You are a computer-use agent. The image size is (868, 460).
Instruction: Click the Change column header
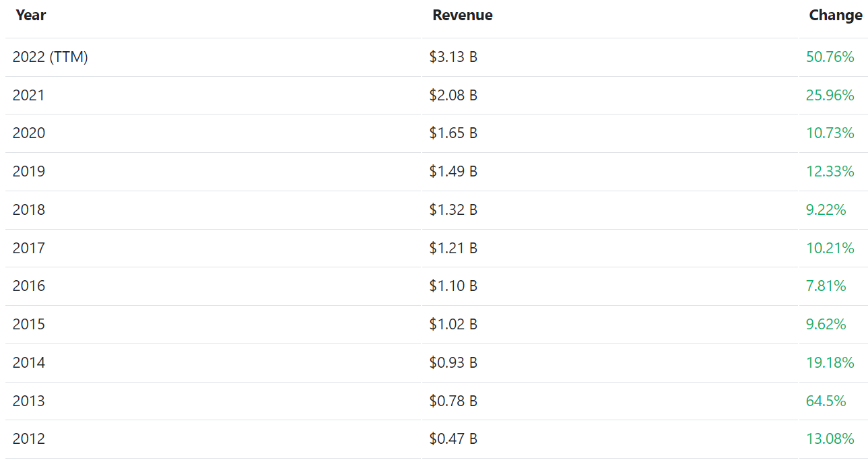[x=836, y=15]
